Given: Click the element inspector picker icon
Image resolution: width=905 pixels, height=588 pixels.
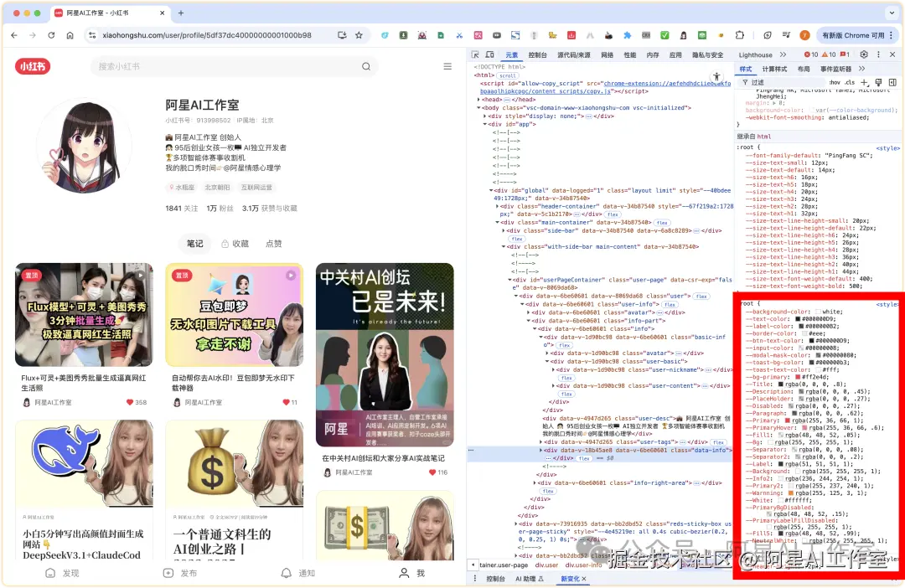Looking at the screenshot, I should point(475,54).
